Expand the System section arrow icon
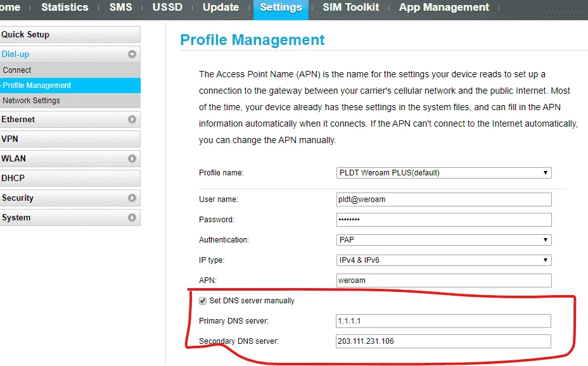This screenshot has width=588, height=366. [132, 217]
